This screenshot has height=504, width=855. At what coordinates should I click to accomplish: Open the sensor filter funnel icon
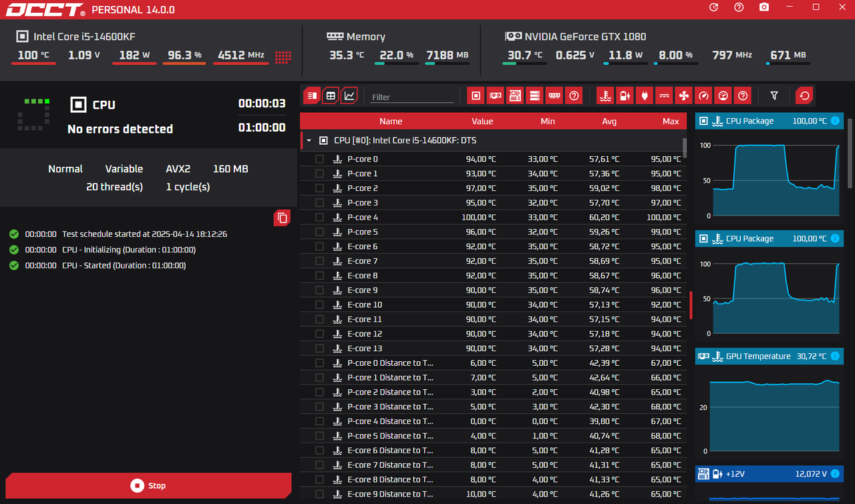pos(774,95)
